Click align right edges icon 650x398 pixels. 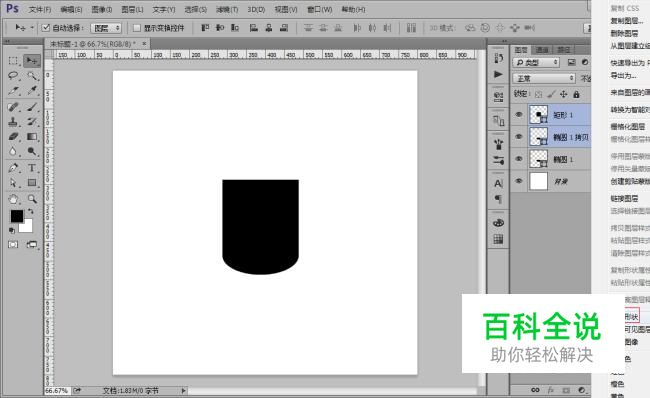284,28
